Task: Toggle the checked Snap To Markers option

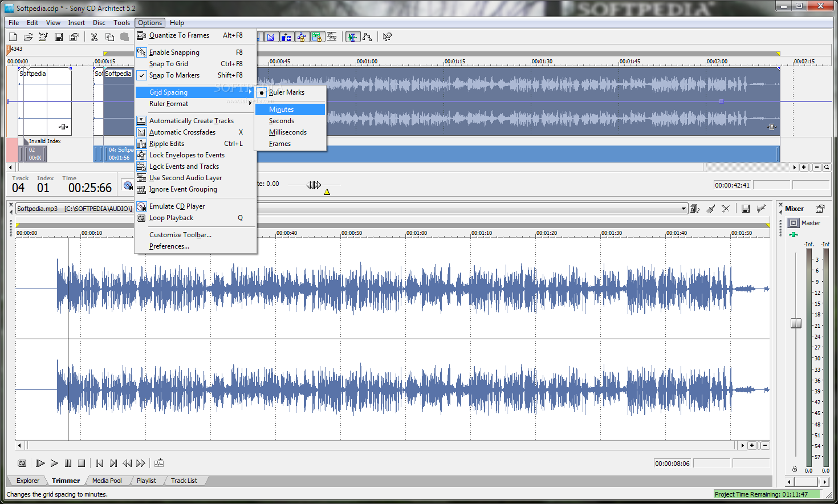Action: click(x=196, y=75)
